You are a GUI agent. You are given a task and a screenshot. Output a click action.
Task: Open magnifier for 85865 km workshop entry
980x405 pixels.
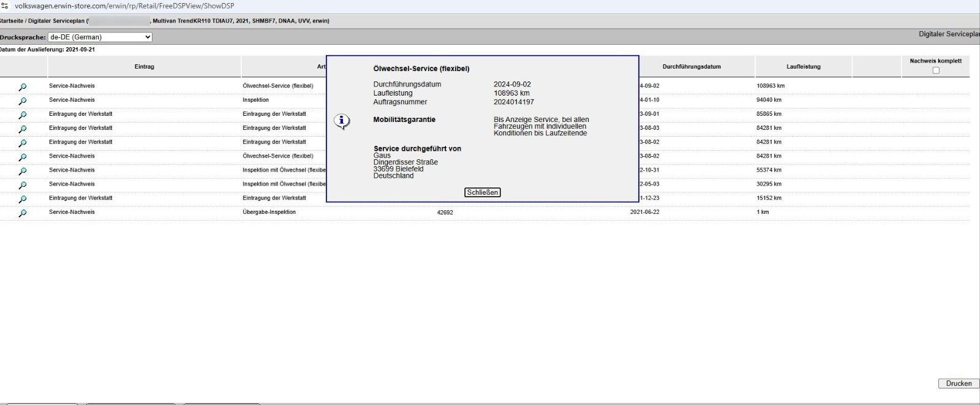23,115
